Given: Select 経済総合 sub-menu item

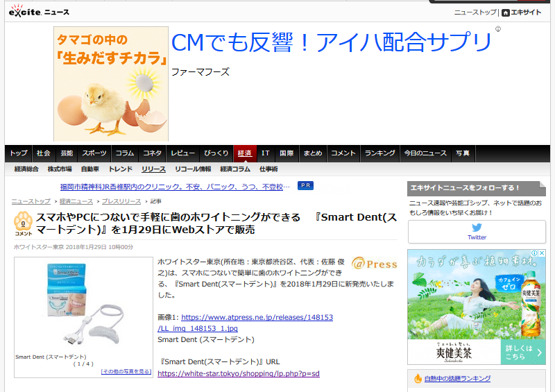Looking at the screenshot, I should click(x=26, y=169).
